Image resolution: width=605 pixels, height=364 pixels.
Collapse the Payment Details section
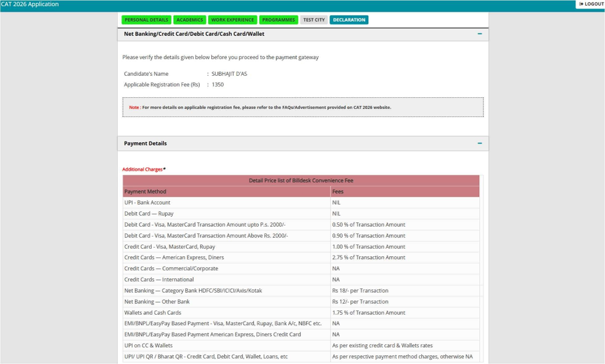coord(480,144)
